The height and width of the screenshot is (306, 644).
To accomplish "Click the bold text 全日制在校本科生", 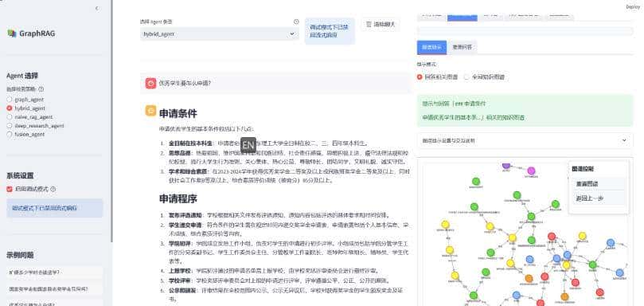I will point(190,143).
